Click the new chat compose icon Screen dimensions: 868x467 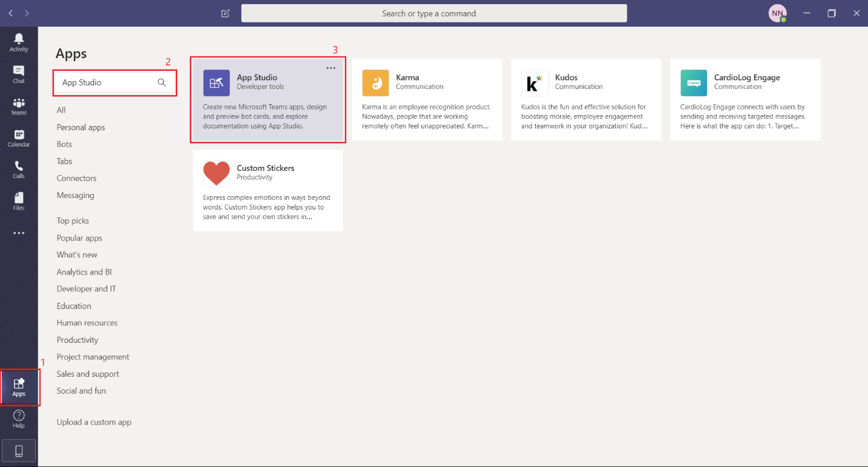point(225,13)
